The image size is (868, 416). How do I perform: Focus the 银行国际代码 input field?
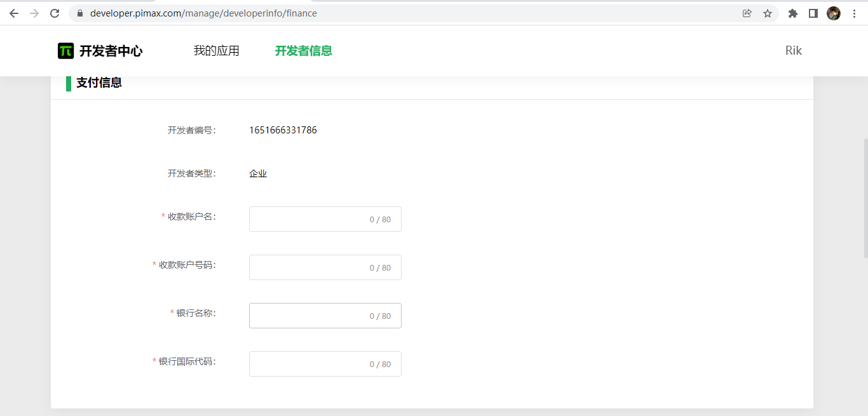325,364
